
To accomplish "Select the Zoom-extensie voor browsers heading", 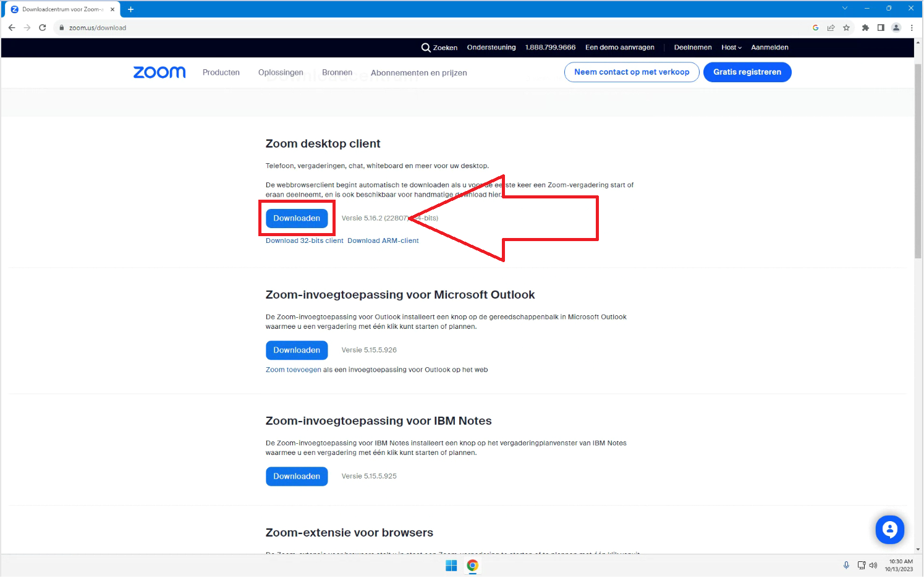I will coord(349,533).
